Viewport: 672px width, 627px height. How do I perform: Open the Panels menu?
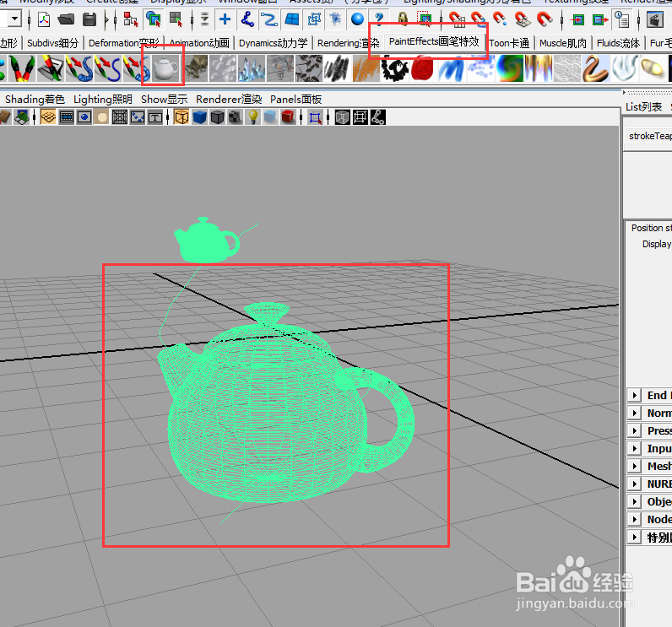295,100
